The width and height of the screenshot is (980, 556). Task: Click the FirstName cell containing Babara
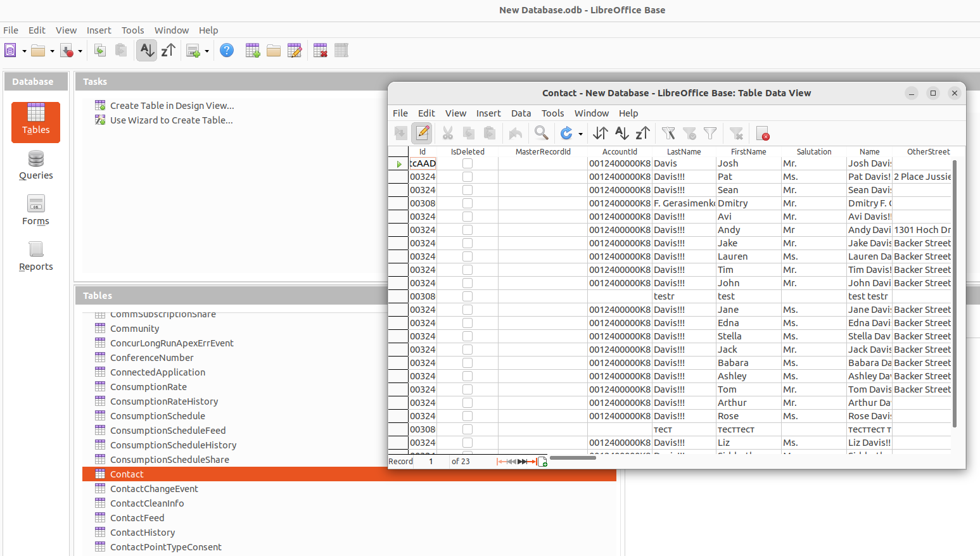748,363
